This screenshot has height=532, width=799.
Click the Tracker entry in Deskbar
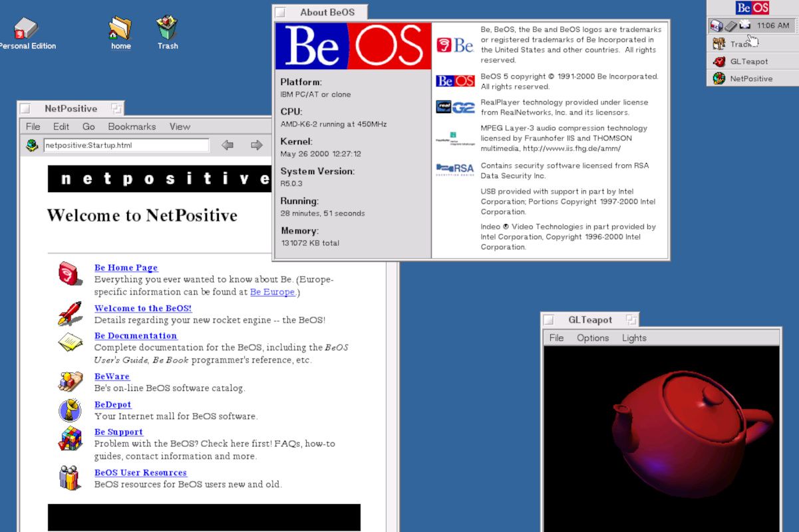[x=752, y=44]
